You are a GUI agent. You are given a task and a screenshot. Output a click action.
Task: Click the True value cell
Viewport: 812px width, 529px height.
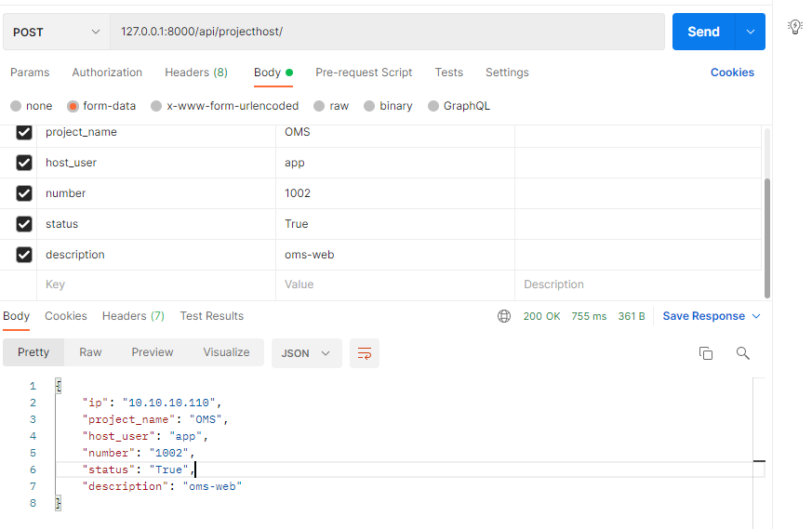point(395,224)
